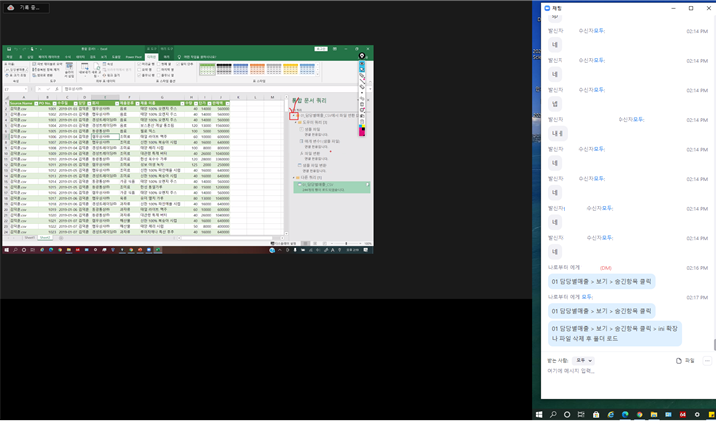Launch Microsoft Edge from the taskbar

point(625,414)
